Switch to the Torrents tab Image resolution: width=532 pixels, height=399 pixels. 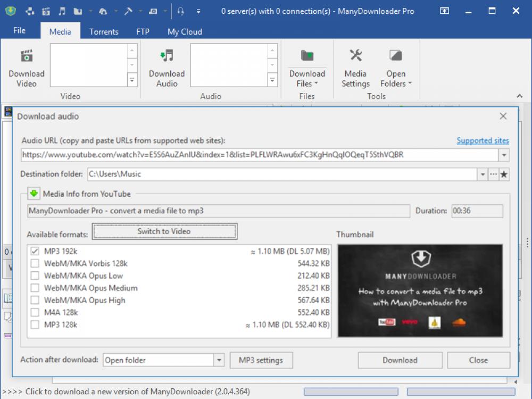pos(103,31)
